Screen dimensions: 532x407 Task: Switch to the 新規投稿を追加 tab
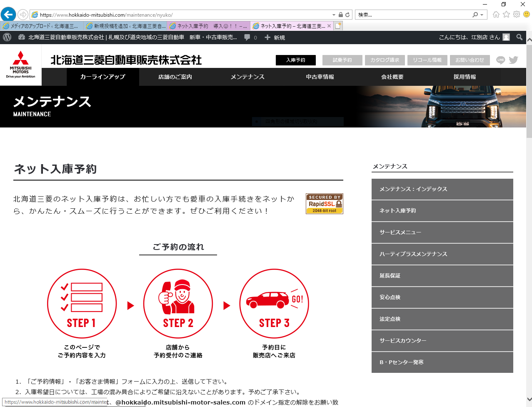125,26
